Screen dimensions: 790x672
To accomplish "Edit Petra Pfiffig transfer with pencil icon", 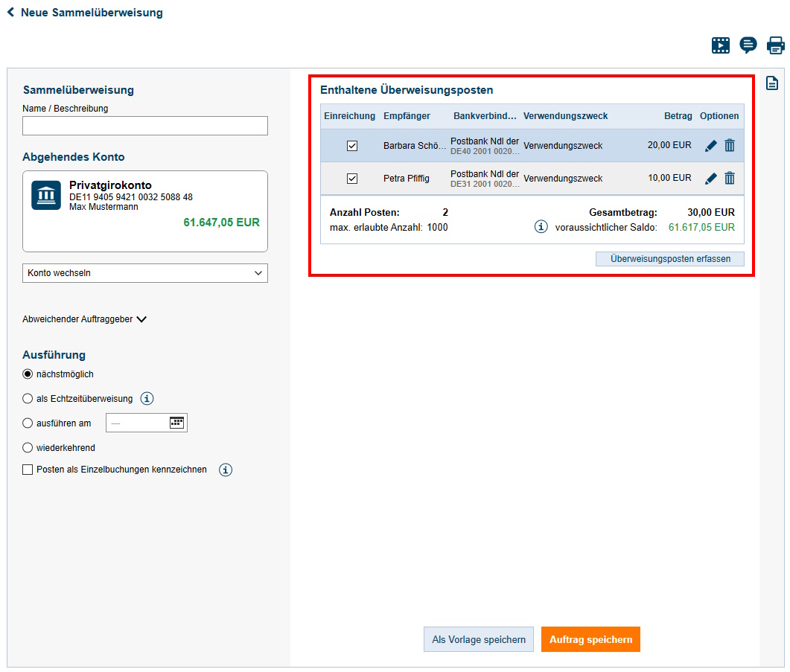I will [711, 179].
